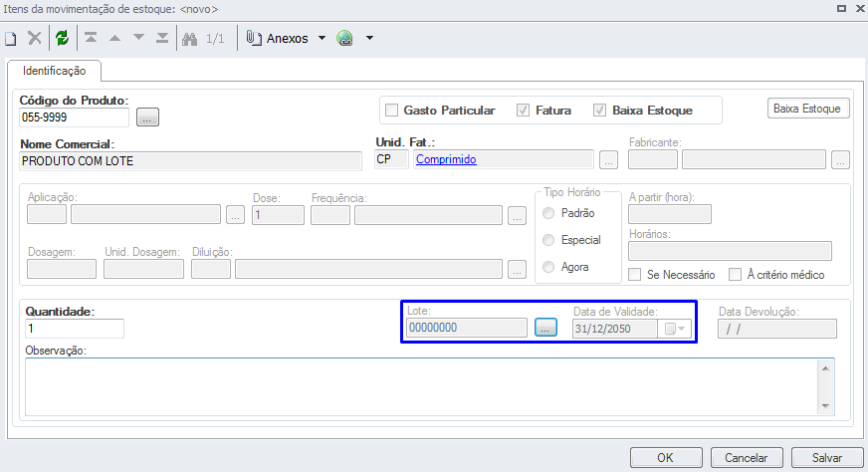Image resolution: width=868 pixels, height=472 pixels.
Task: Click the 1/1 record counter
Action: click(215, 38)
